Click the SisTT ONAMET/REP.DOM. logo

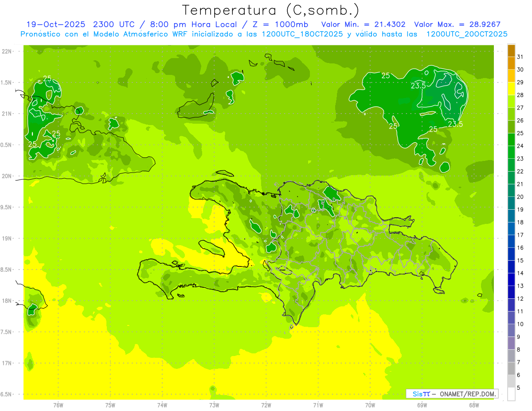pos(452,394)
